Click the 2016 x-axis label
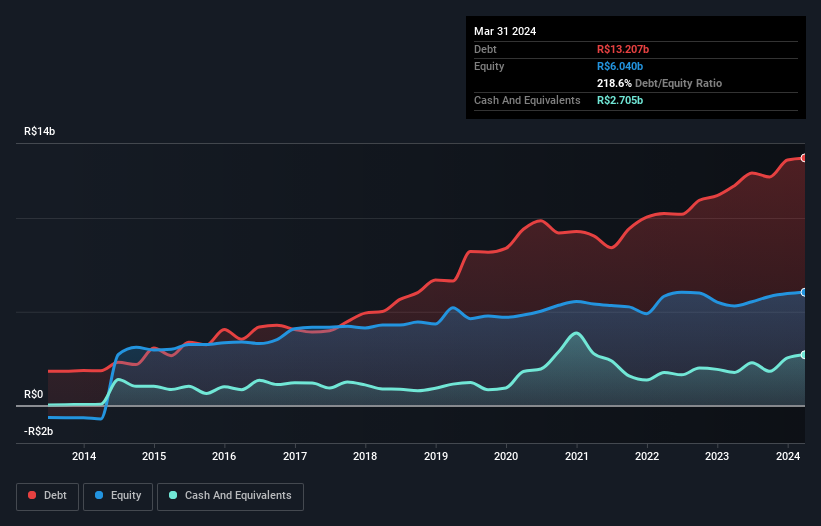Viewport: 821px width, 526px height. tap(224, 456)
